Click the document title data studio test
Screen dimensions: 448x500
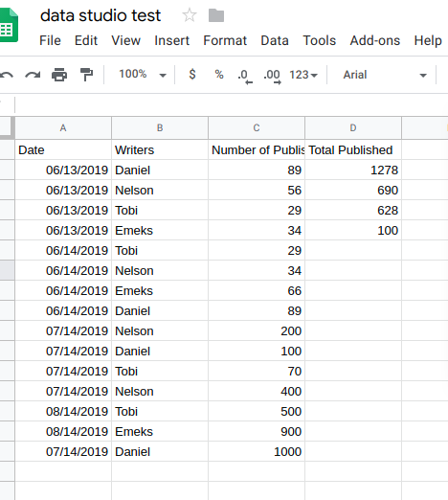tap(101, 15)
